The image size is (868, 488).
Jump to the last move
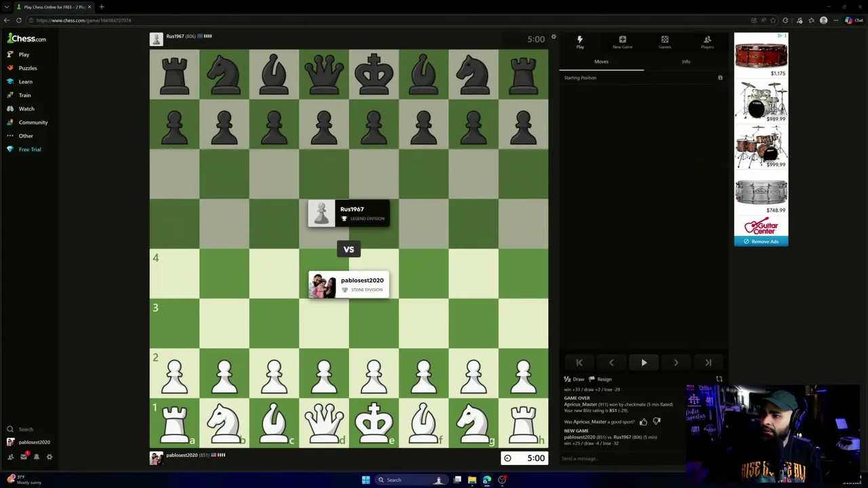click(708, 363)
